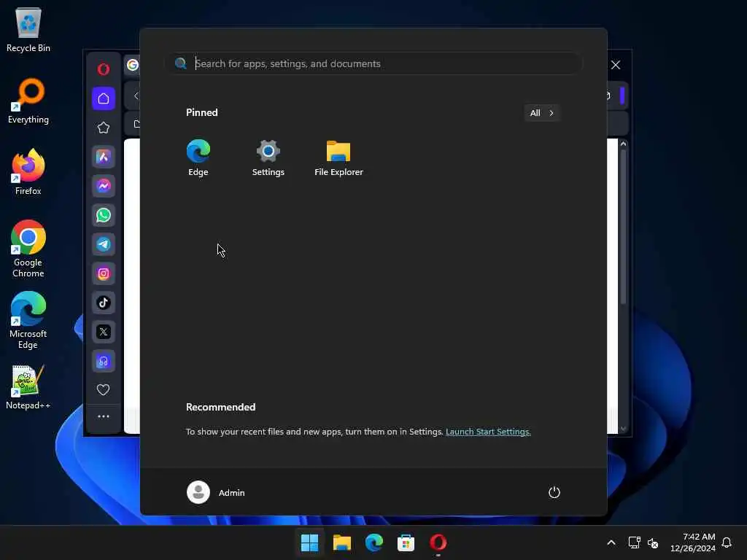The height and width of the screenshot is (560, 747).
Task: Open File Explorer from the taskbar
Action: tap(342, 542)
